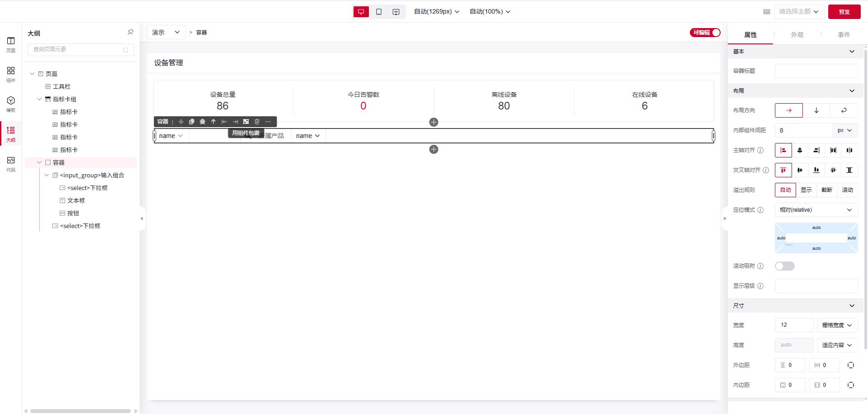
Task: Click the red 预览 preview button
Action: pos(844,12)
